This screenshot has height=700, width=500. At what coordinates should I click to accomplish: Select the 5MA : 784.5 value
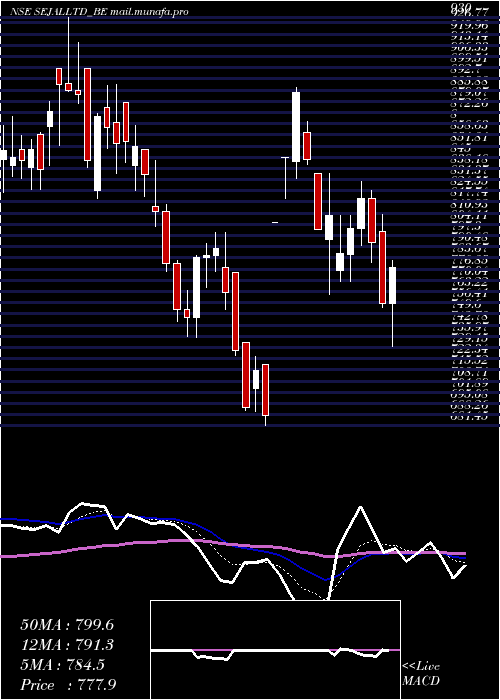[62, 665]
